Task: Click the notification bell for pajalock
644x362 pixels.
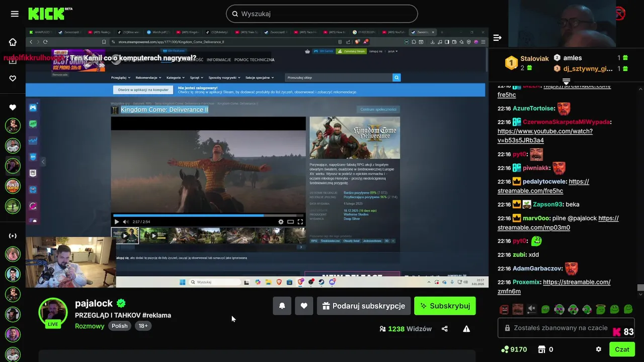Action: coord(282,306)
